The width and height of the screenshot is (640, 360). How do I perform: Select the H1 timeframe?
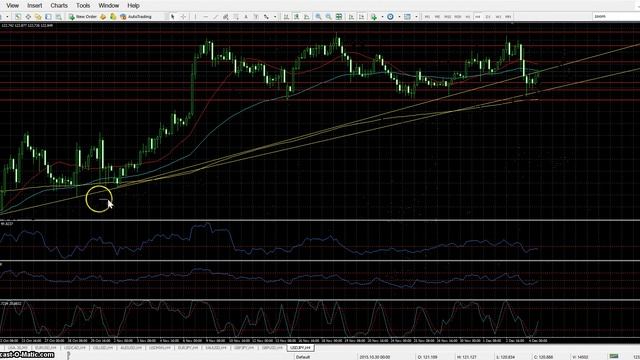[468, 17]
